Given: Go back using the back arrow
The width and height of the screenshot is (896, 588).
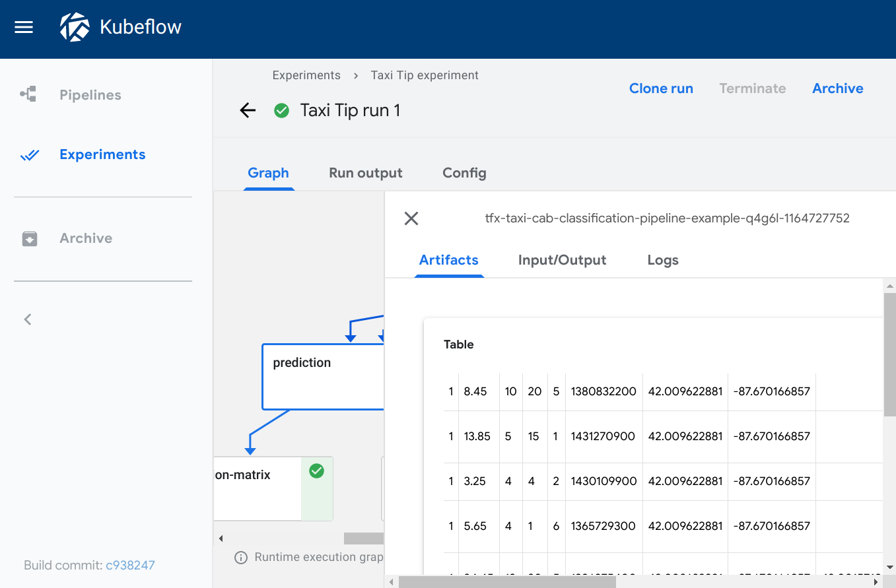Looking at the screenshot, I should pyautogui.click(x=248, y=110).
